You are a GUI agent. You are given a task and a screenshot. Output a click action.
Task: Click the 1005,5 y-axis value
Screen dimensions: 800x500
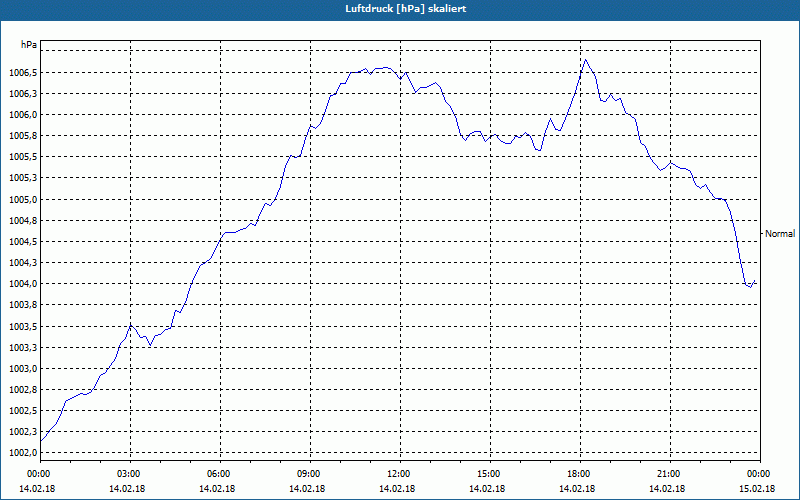(x=23, y=157)
